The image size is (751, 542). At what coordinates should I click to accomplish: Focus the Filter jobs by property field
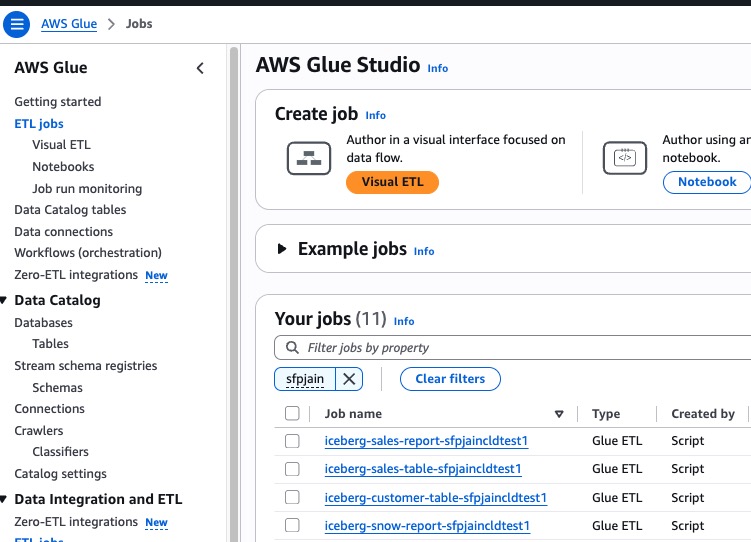tap(512, 348)
